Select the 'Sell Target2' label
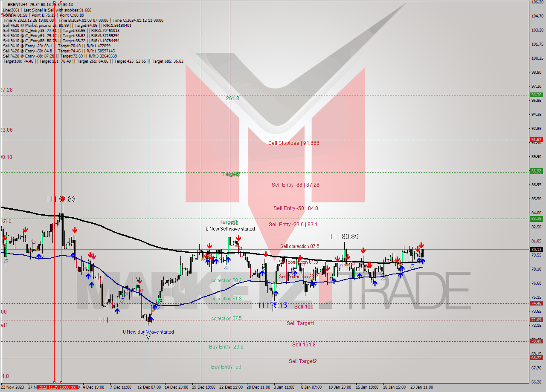546x392 pixels. coord(302,361)
